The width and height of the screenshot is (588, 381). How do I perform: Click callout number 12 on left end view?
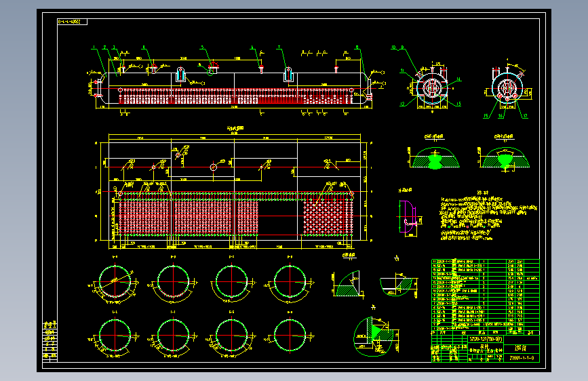pos(402,104)
